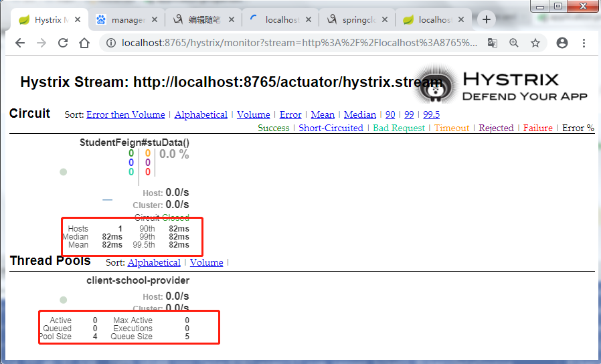This screenshot has height=364, width=601.
Task: Open the Chrome three-dot menu
Action: (584, 43)
